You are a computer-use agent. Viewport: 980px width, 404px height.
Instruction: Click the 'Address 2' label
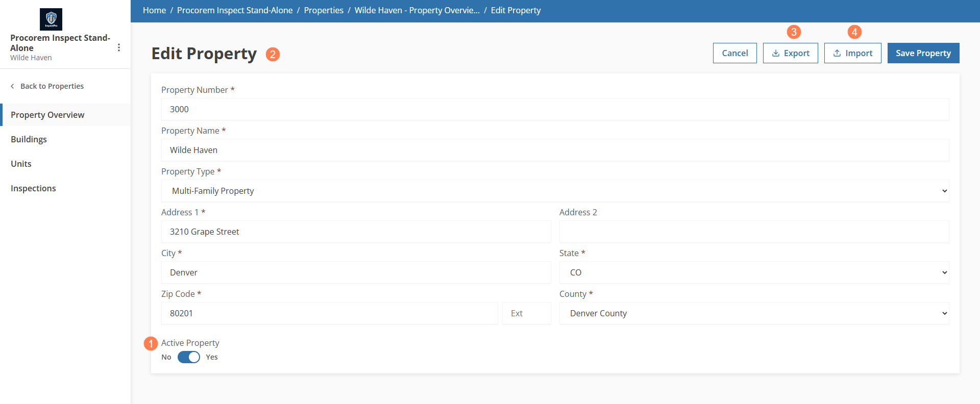(578, 212)
